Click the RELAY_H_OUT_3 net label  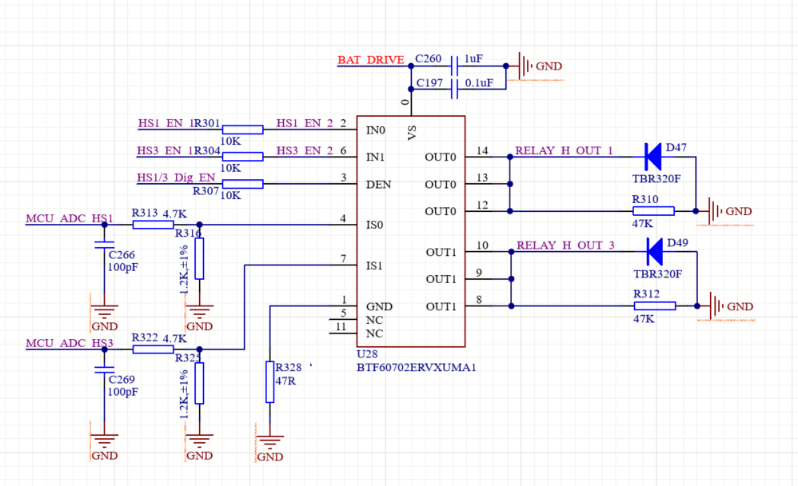click(566, 245)
